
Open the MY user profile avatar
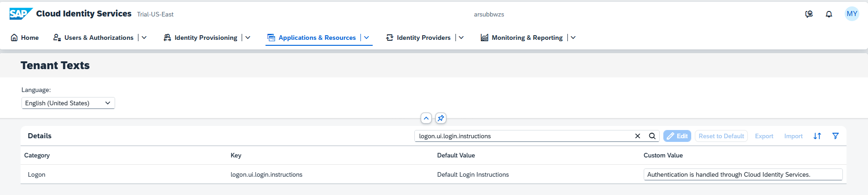coord(852,14)
